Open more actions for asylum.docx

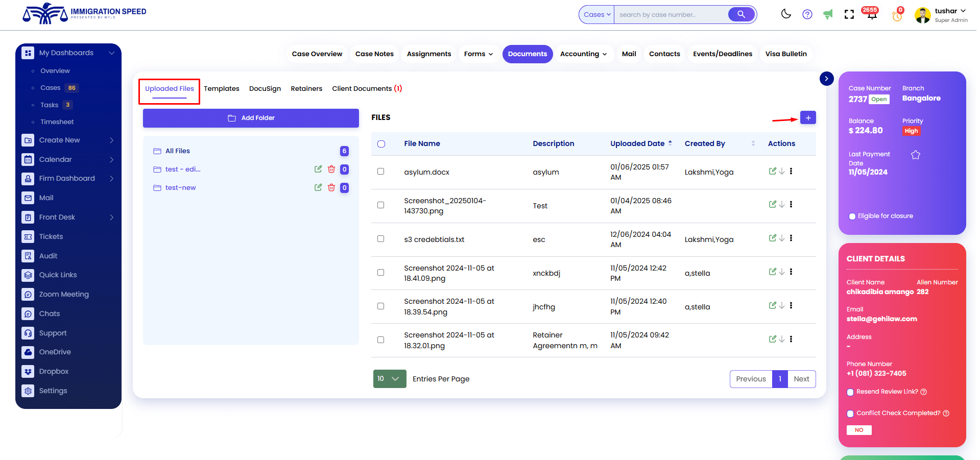[791, 172]
